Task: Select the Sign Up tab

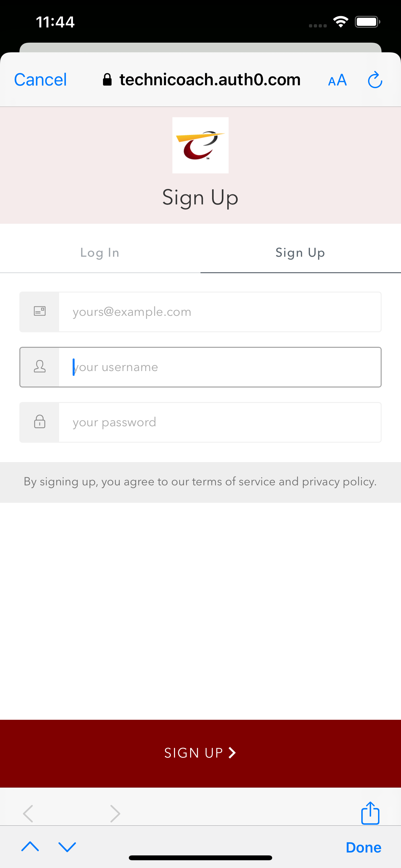Action: click(301, 253)
